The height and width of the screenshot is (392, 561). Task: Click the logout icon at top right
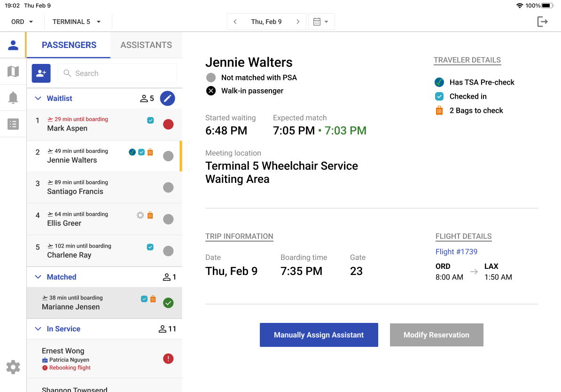[x=542, y=22]
